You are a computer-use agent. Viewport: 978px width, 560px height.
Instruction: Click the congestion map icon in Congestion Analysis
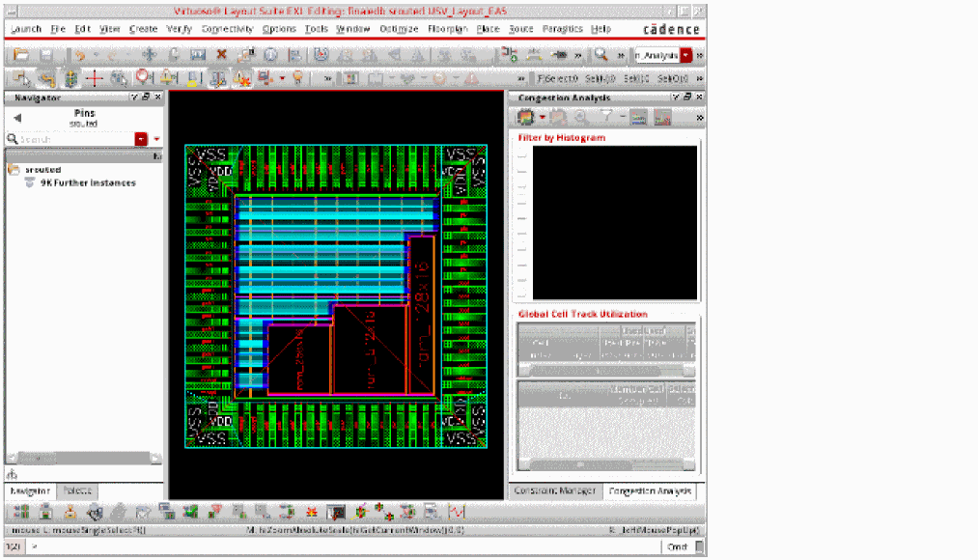point(525,117)
